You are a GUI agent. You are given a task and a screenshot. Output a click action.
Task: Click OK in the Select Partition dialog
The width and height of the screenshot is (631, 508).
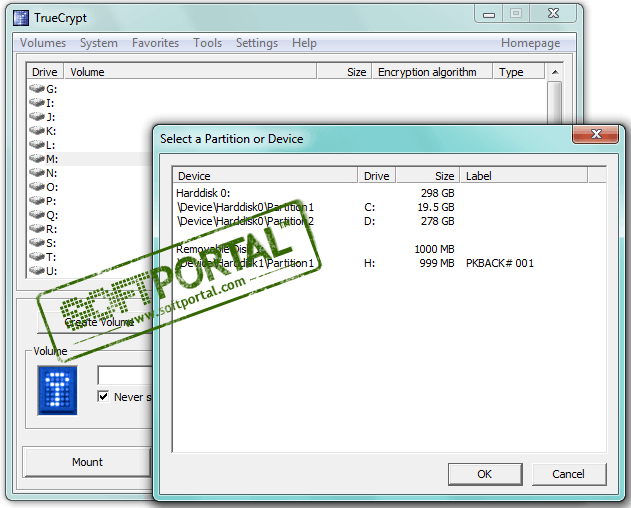[485, 474]
